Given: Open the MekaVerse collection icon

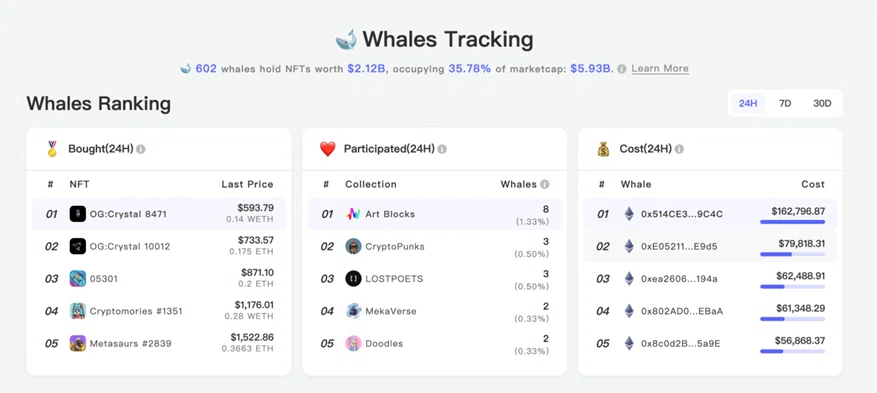Looking at the screenshot, I should [x=353, y=311].
